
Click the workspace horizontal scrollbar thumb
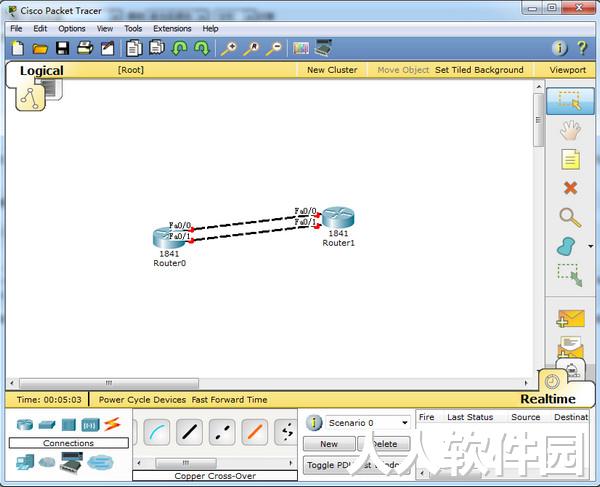tap(109, 383)
